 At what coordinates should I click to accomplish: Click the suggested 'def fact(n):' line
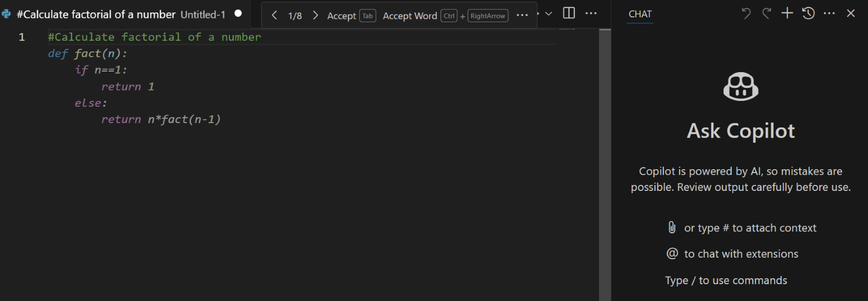coord(87,53)
